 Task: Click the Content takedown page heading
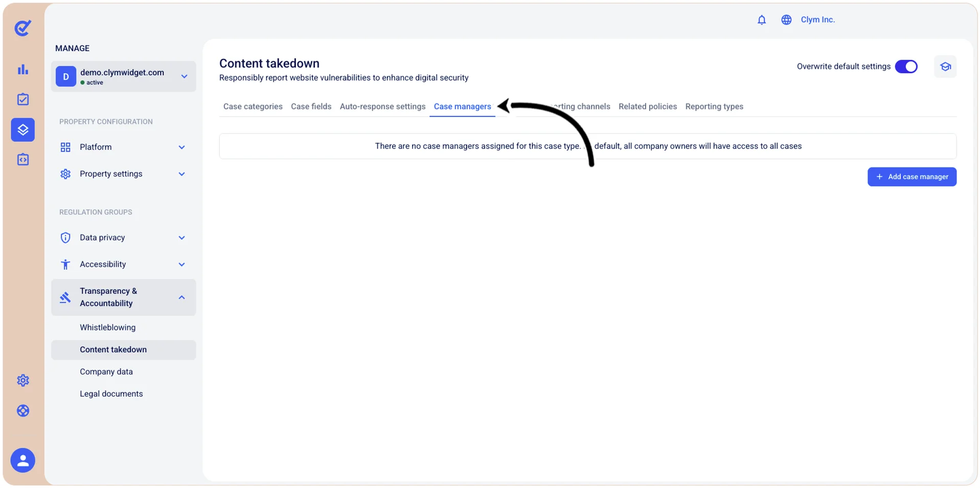[x=269, y=63]
